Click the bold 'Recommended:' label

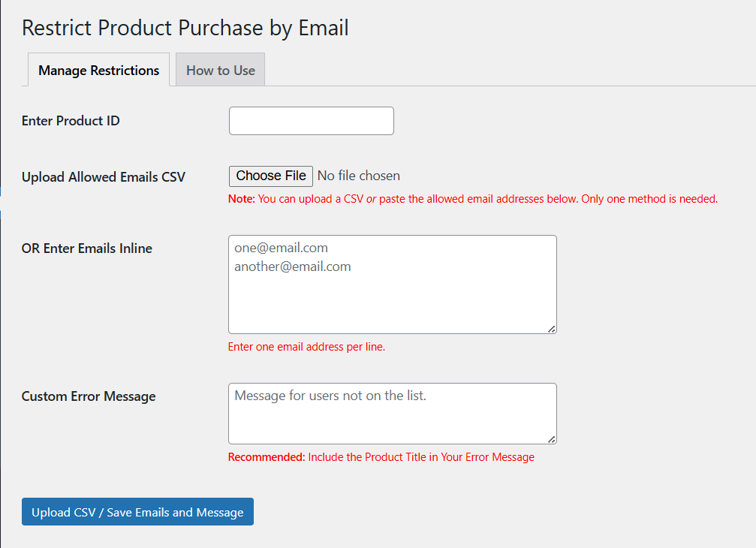coord(267,457)
